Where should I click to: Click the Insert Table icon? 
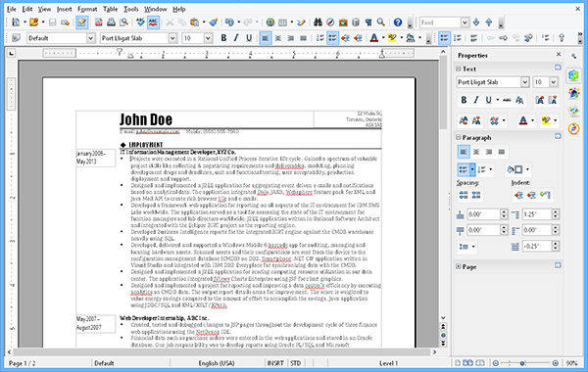(283, 23)
